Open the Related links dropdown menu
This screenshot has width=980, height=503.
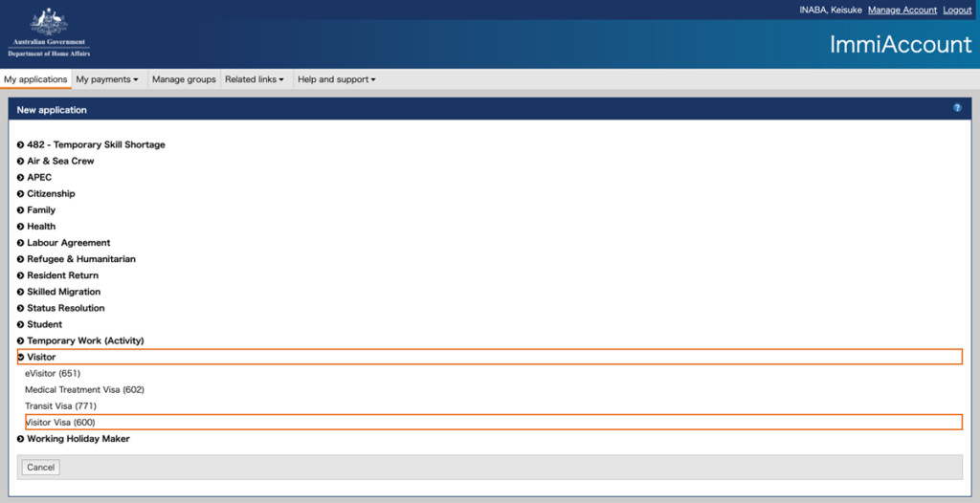(255, 79)
